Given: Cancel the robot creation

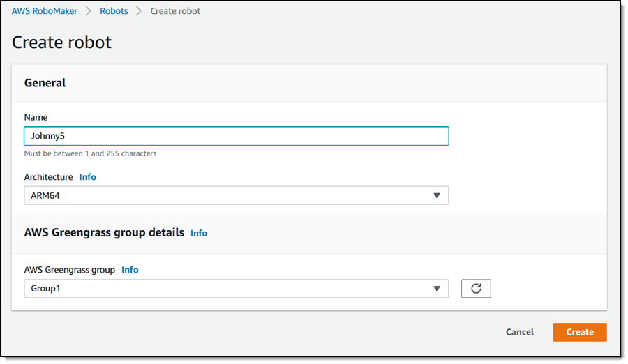Looking at the screenshot, I should point(520,332).
